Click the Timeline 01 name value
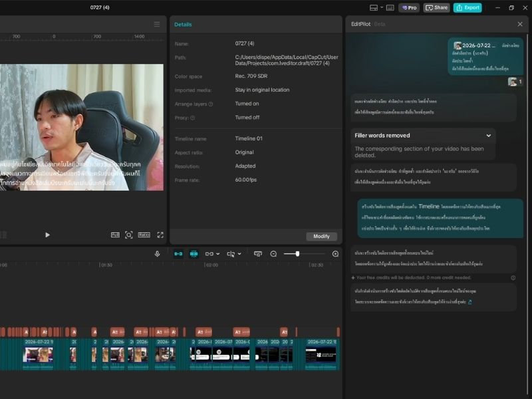 point(249,138)
